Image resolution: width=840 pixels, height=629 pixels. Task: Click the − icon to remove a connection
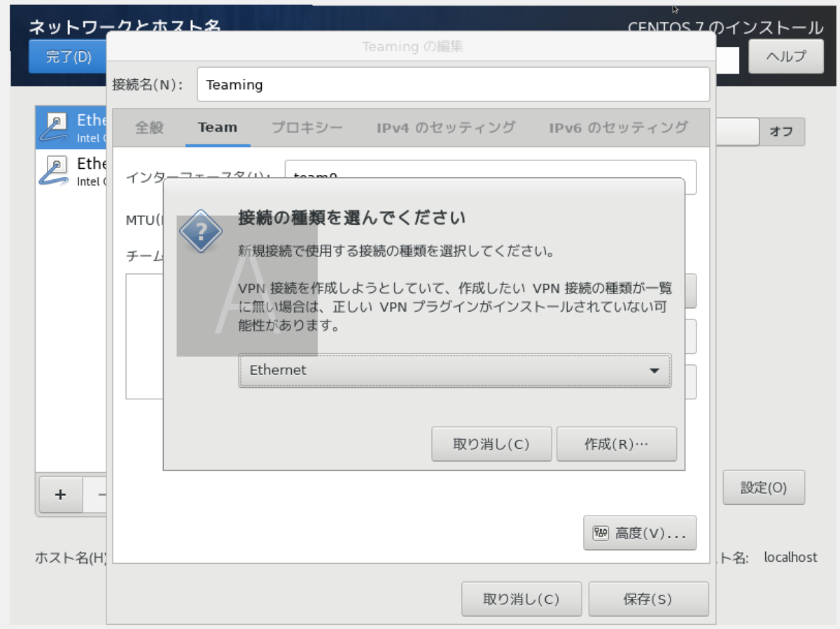click(101, 495)
